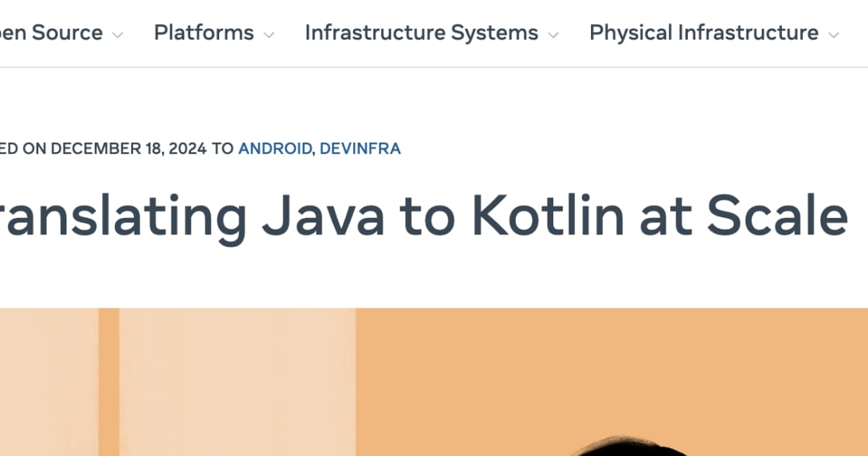Select Infrastructure Systems in the nav bar
Viewport: 868px width, 456px height.
[x=421, y=33]
